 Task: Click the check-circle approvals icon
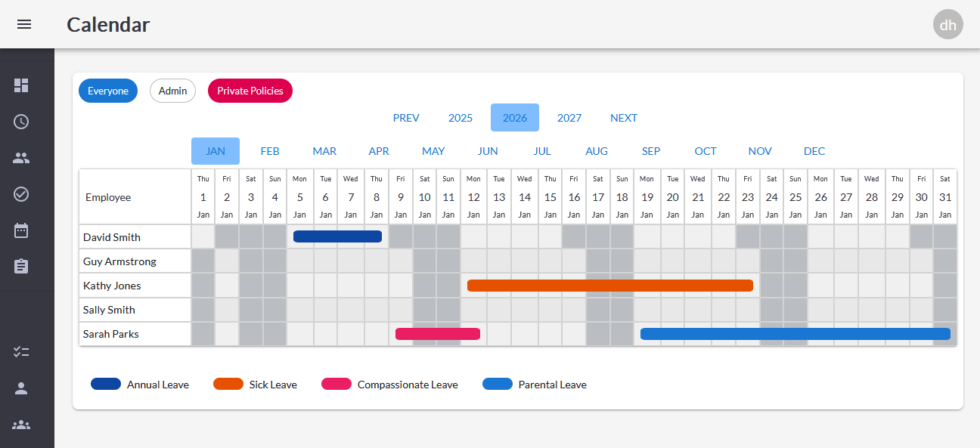pyautogui.click(x=21, y=194)
